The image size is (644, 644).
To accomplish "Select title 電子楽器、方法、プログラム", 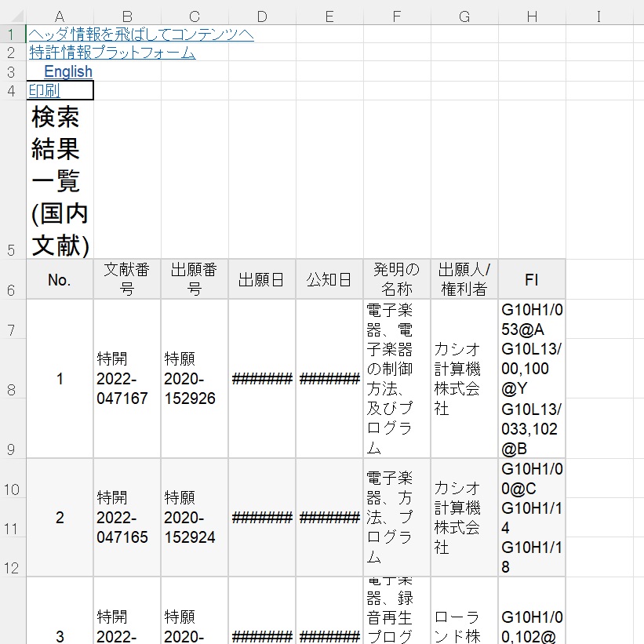I will 397,518.
